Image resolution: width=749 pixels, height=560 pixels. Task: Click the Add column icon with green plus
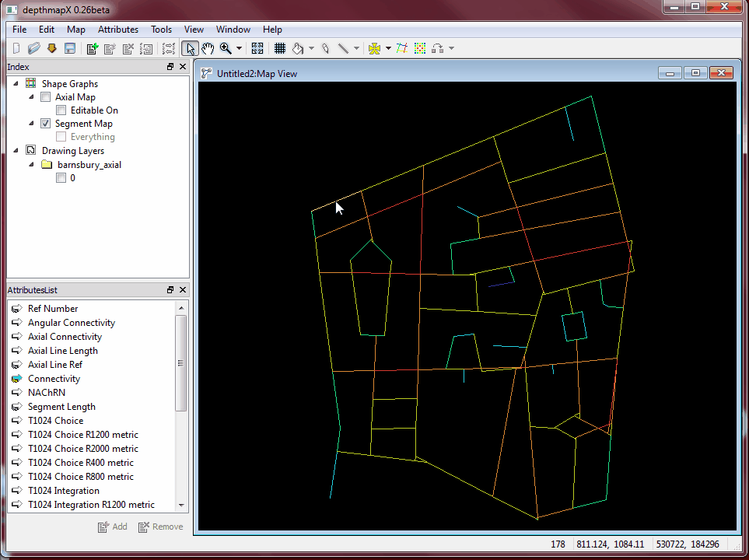pos(93,48)
